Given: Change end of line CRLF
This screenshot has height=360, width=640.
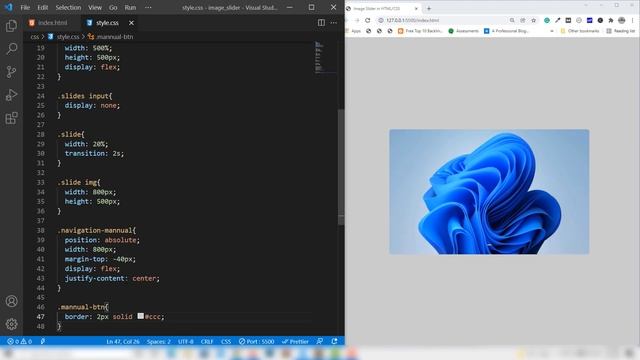Looking at the screenshot, I should (x=207, y=341).
